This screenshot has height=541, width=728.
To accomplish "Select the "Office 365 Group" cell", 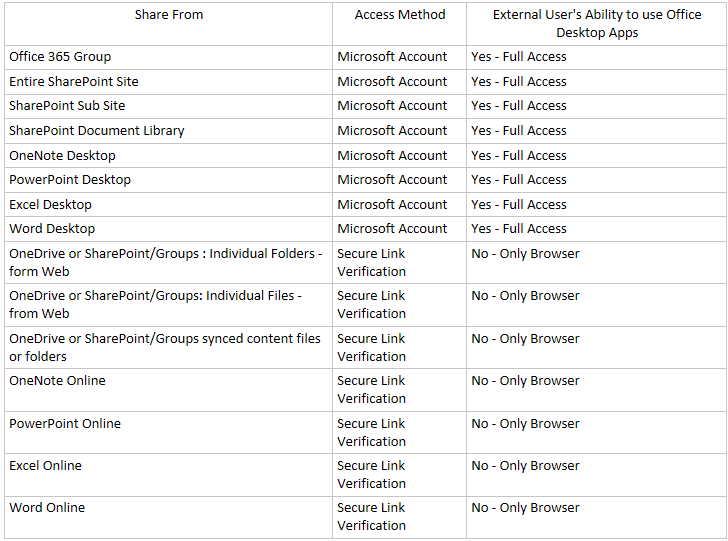I will 60,57.
